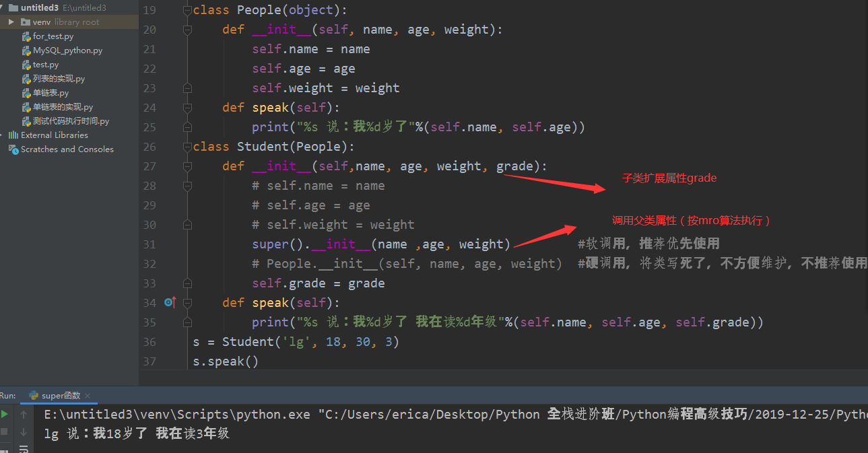Click the down arrow in the run console toolbar

coord(24,433)
